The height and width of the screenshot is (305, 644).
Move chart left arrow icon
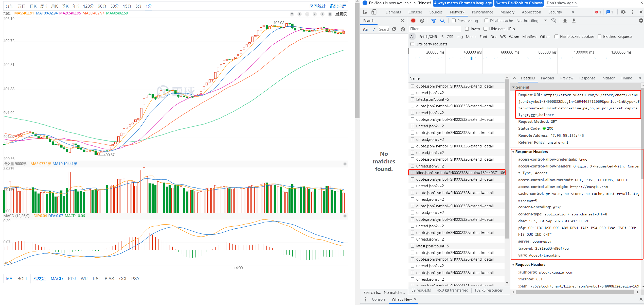click(315, 14)
